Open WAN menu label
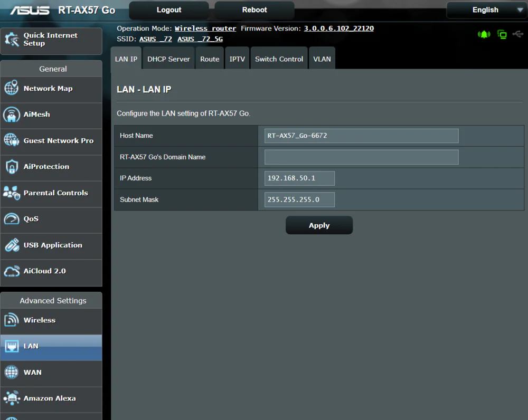This screenshot has height=420, width=528. (x=33, y=372)
